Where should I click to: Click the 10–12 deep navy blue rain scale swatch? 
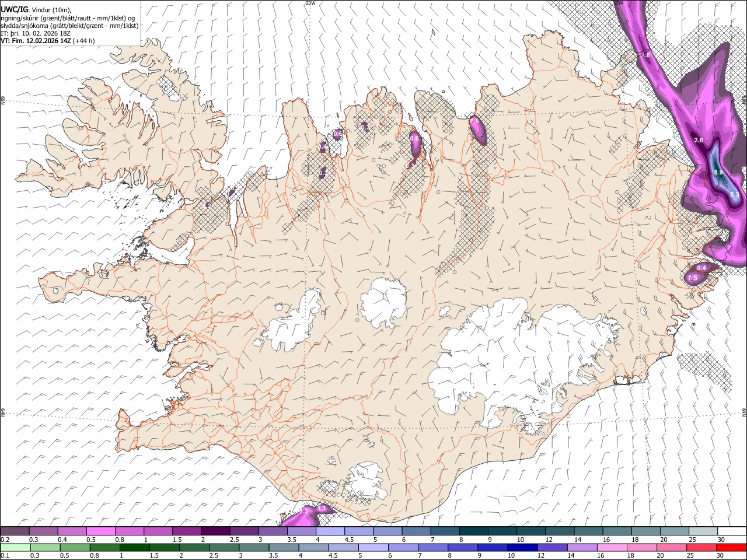[522, 547]
